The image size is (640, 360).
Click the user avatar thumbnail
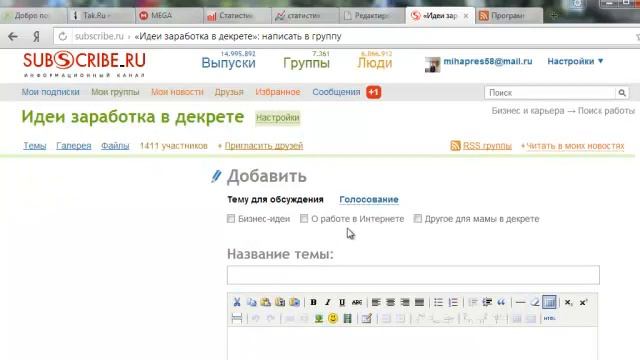tap(432, 64)
